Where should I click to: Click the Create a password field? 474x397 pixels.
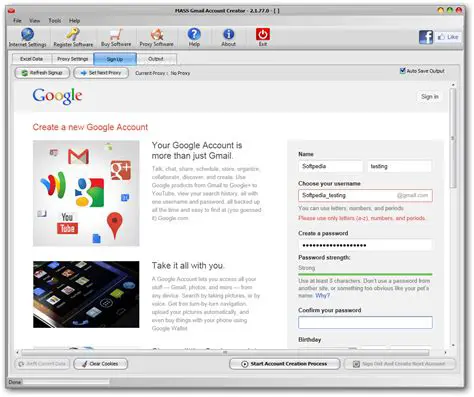[x=365, y=245]
